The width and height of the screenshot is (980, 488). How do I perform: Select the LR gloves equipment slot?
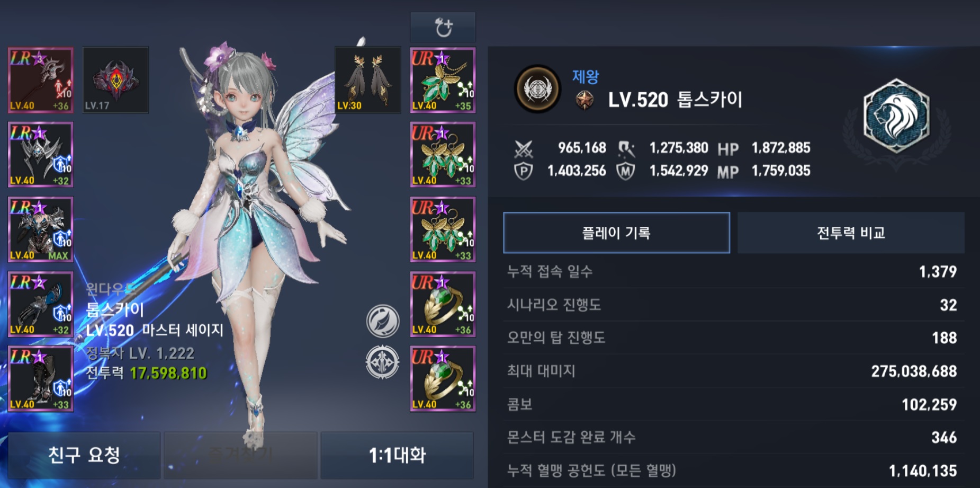[x=41, y=304]
